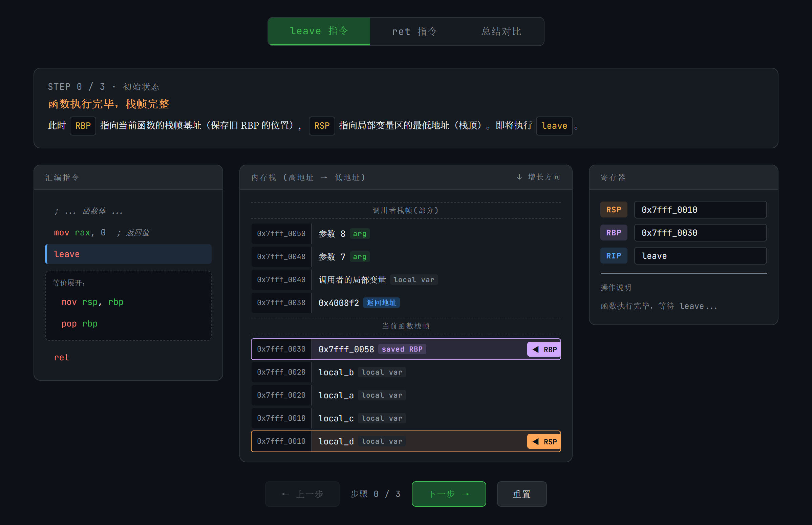Click the purple RBP pointer marker
812x525 pixels.
tap(544, 350)
